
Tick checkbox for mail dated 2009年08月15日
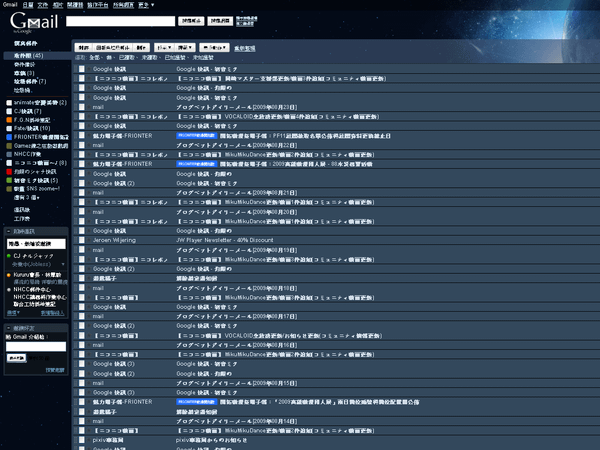pyautogui.click(x=82, y=383)
